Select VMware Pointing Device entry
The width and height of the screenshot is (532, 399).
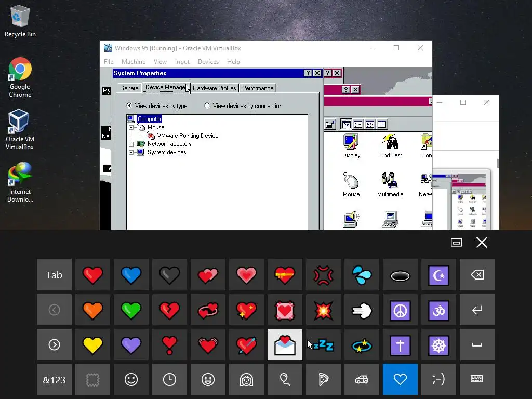click(x=188, y=136)
